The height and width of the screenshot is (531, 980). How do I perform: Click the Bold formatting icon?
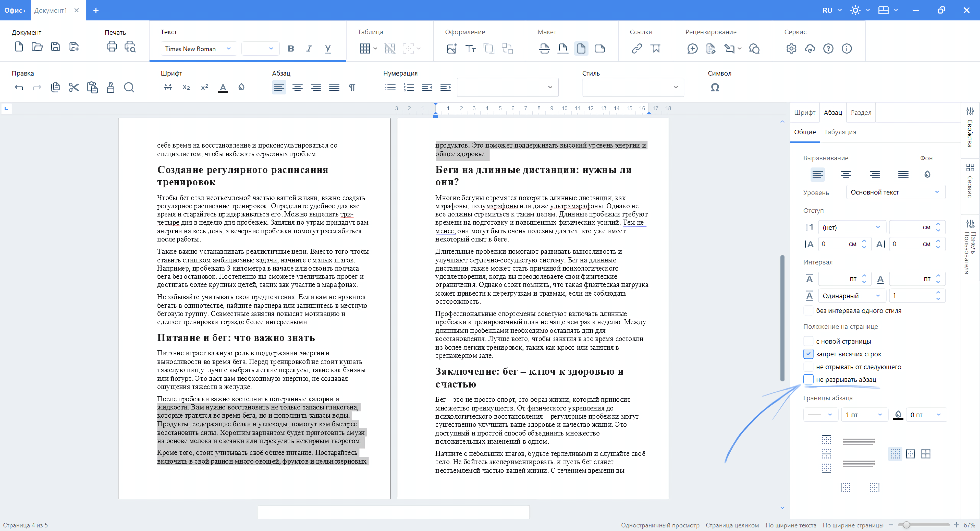coord(291,48)
